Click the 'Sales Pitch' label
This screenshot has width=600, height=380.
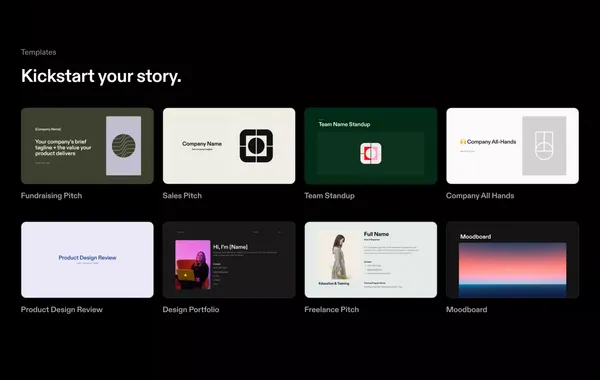pyautogui.click(x=182, y=196)
